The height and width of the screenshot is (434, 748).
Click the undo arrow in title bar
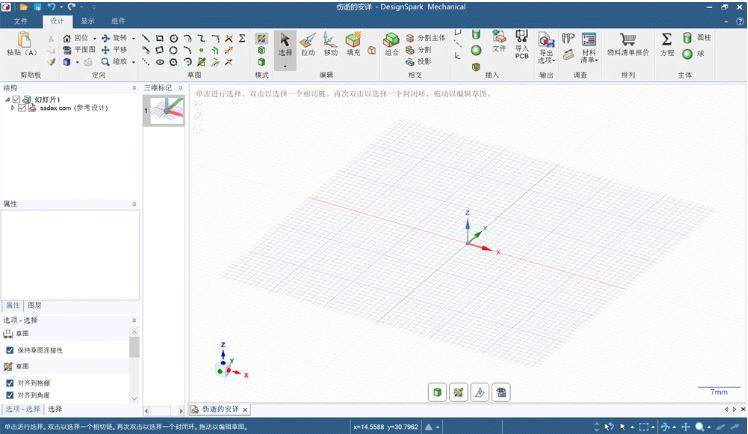coord(51,7)
